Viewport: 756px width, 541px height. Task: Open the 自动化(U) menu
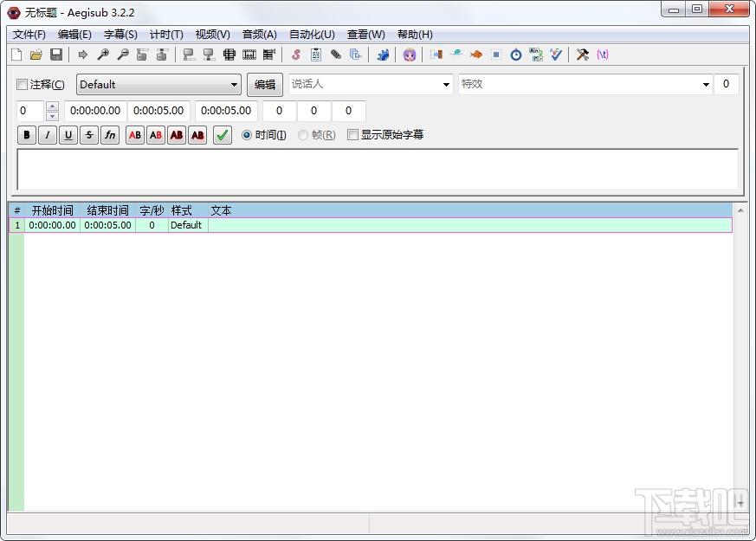pos(312,35)
